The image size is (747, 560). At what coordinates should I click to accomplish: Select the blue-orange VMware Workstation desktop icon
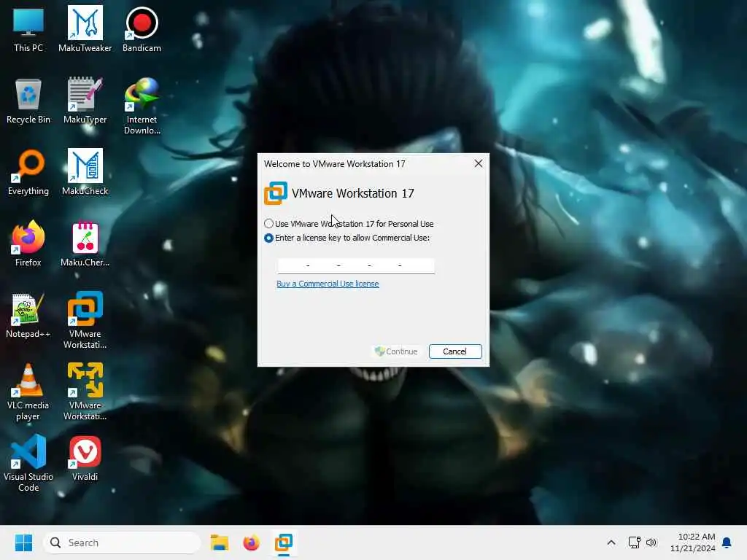pos(85,321)
